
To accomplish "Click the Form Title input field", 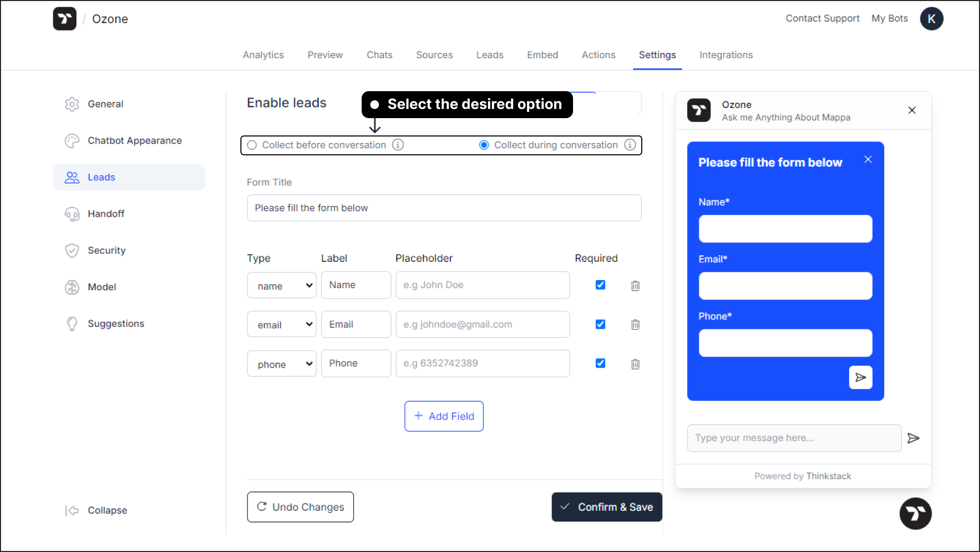I will click(444, 208).
